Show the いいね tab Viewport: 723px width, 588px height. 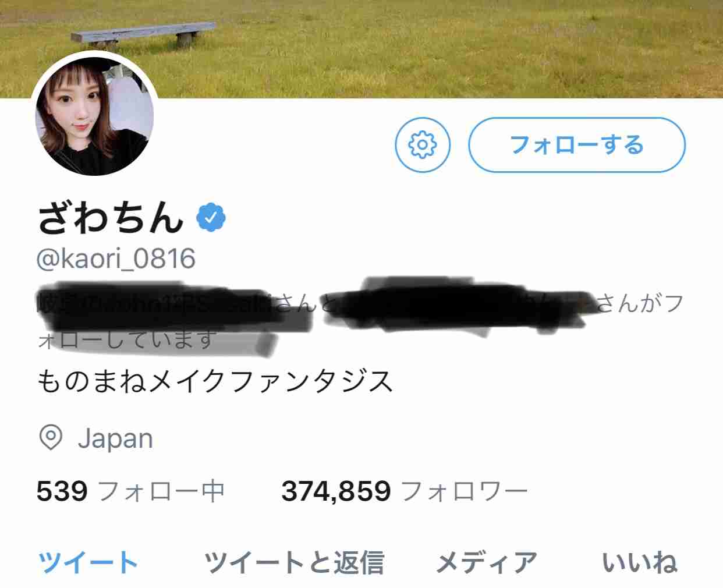pyautogui.click(x=639, y=562)
